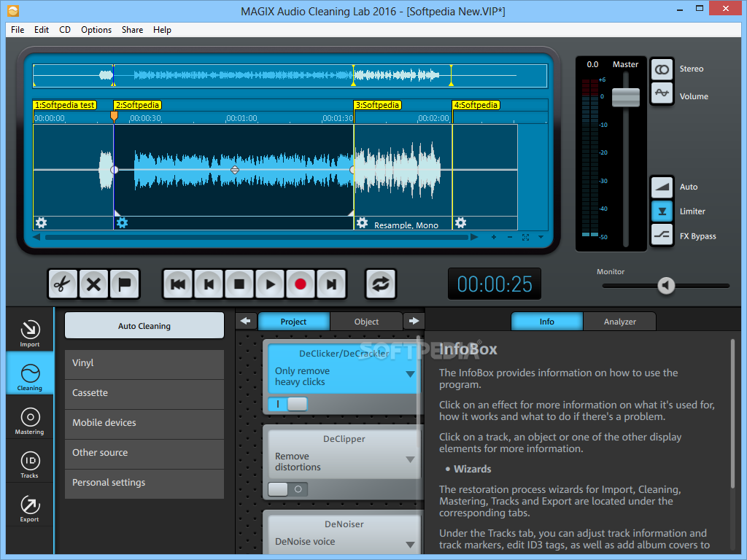The width and height of the screenshot is (747, 560).
Task: Enable the Auto volume button
Action: click(662, 187)
